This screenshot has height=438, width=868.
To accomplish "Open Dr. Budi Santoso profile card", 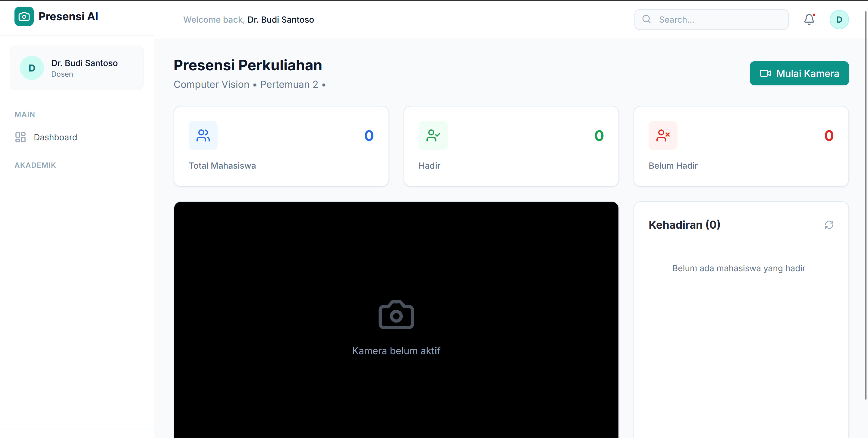I will click(x=77, y=68).
